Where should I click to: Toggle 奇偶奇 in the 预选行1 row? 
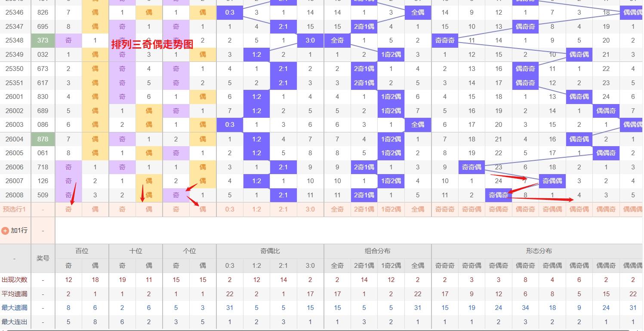coord(498,209)
